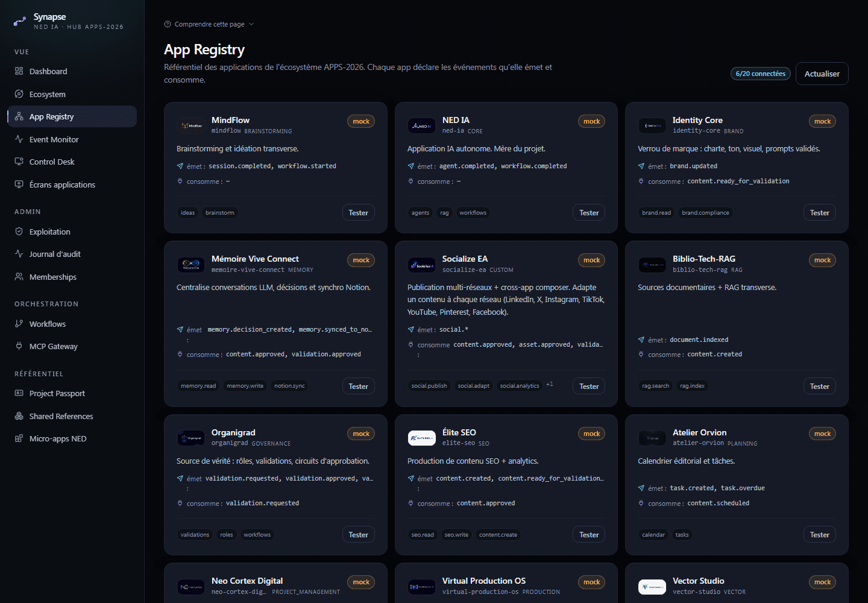Open the Workflows sidebar entry

pos(72,324)
